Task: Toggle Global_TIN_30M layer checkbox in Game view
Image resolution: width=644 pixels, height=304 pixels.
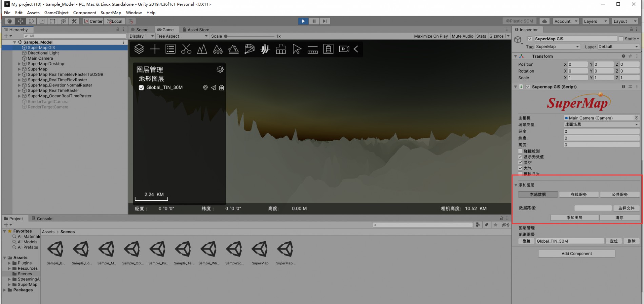Action: click(141, 88)
